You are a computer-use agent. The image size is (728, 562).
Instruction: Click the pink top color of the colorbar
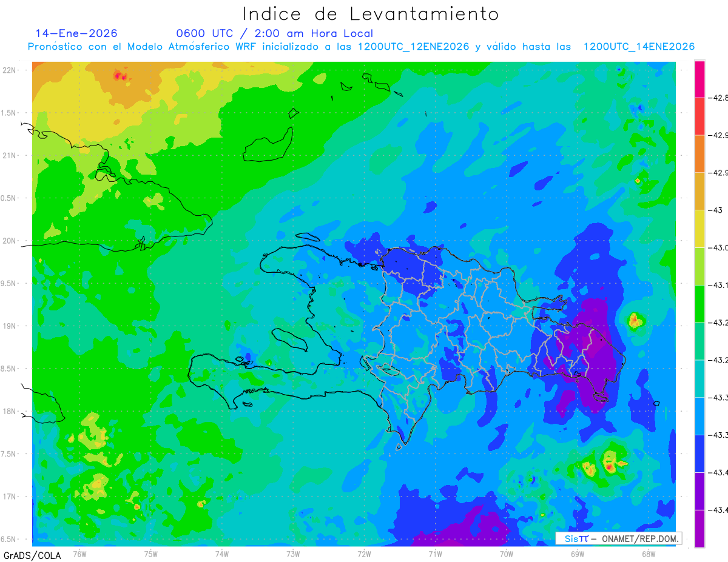point(699,79)
